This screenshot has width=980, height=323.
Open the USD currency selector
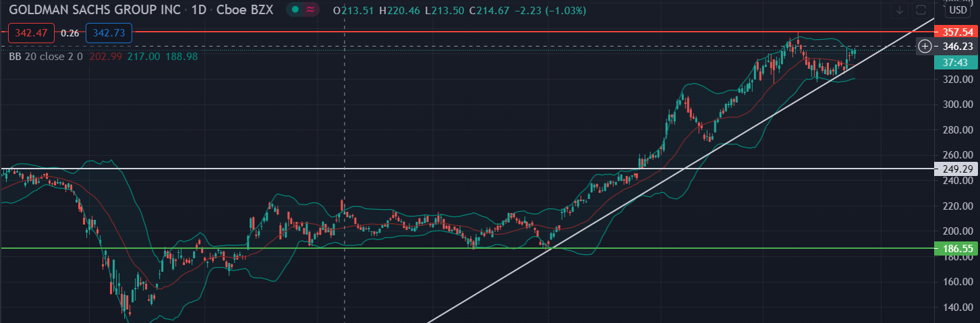click(x=957, y=10)
